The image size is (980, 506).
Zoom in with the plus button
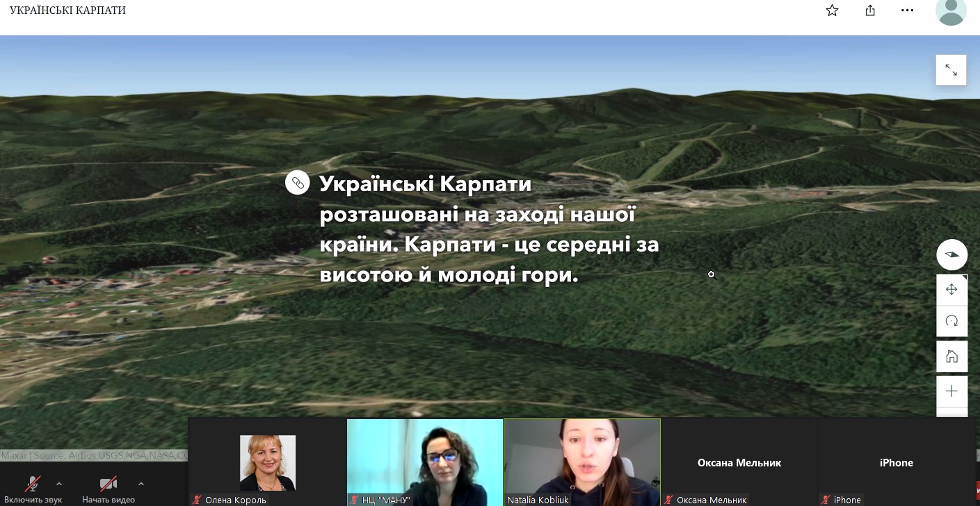coord(951,391)
